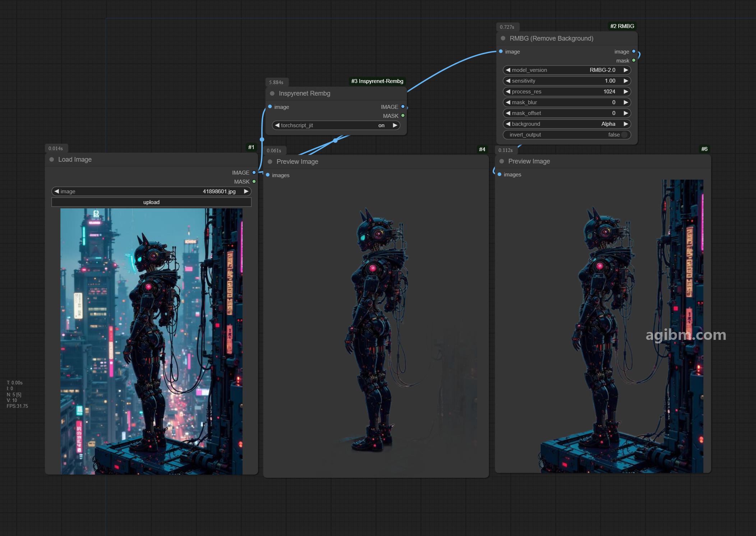Increase process_res with its right arrow
Image resolution: width=756 pixels, height=536 pixels.
pyautogui.click(x=626, y=92)
